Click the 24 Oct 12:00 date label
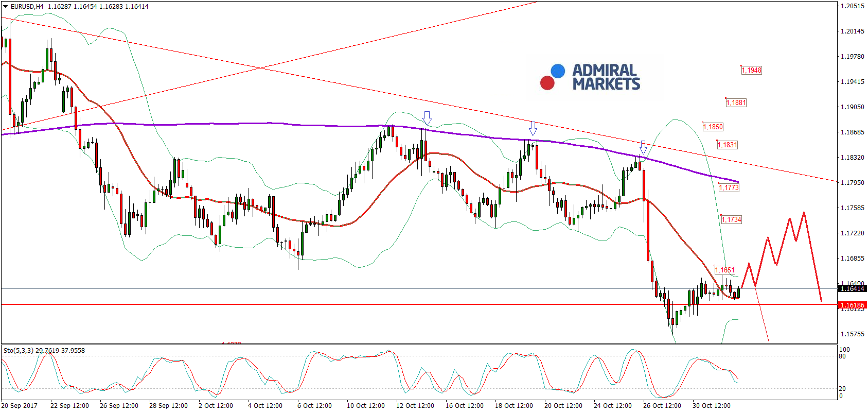The height and width of the screenshot is (412, 868). [613, 406]
